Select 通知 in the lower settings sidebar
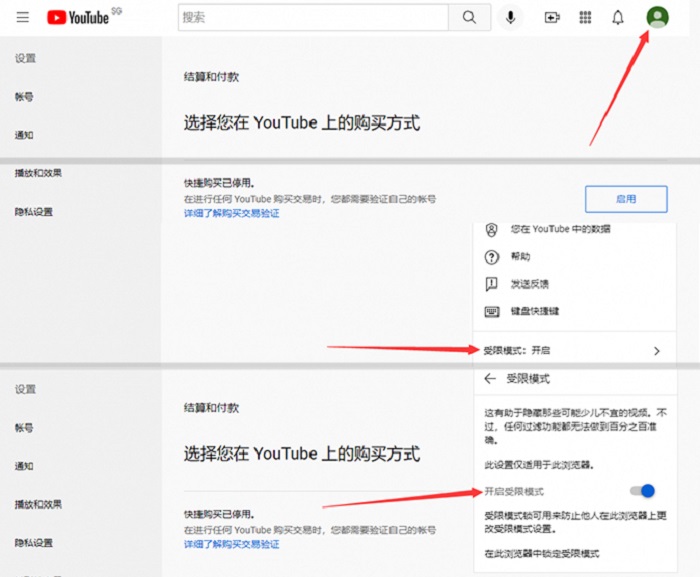 (x=24, y=466)
